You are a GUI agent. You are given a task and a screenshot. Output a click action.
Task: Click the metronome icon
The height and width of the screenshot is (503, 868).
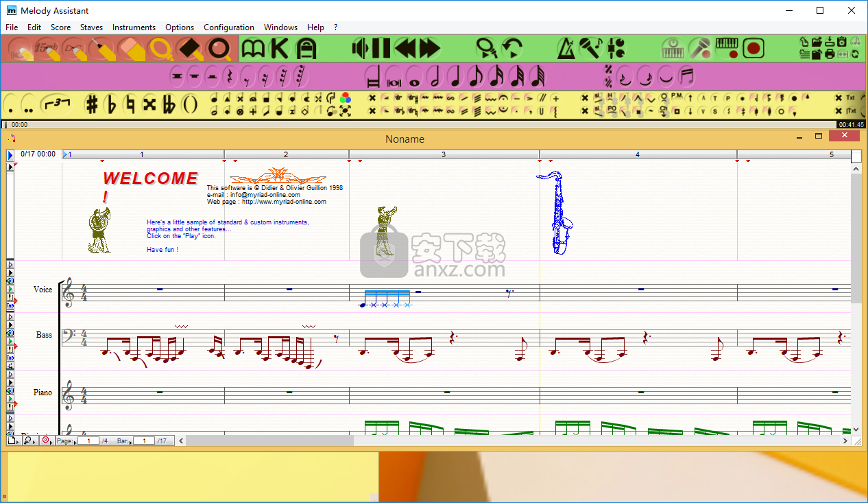coord(566,49)
